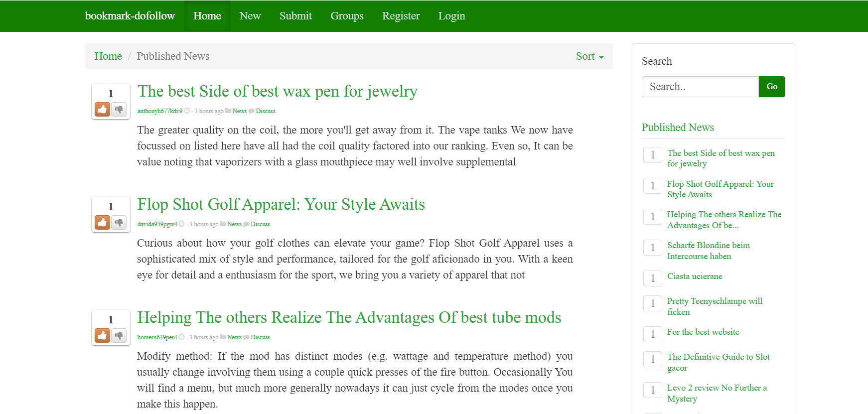The width and height of the screenshot is (868, 414).
Task: Open Discuss for the Flop Shot Golf post
Action: (260, 224)
